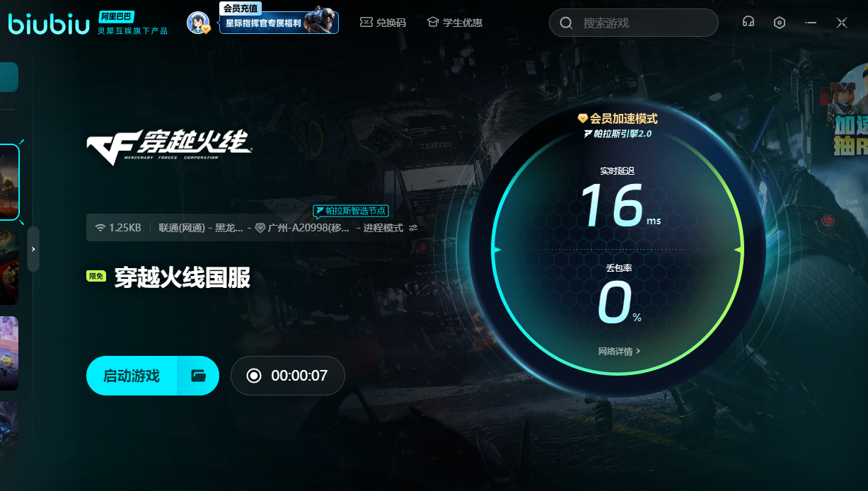
Task: Open customer support headset icon
Action: [748, 23]
